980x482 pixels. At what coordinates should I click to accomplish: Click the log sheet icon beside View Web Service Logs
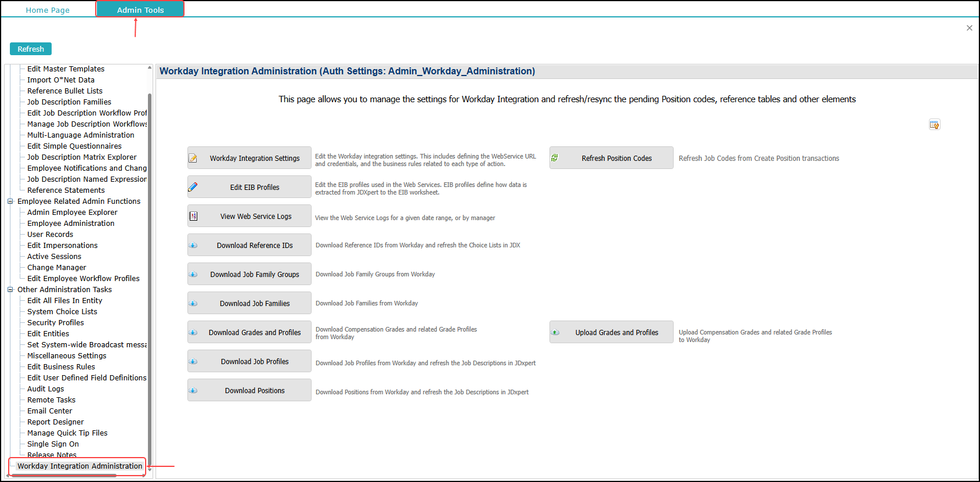click(x=193, y=216)
